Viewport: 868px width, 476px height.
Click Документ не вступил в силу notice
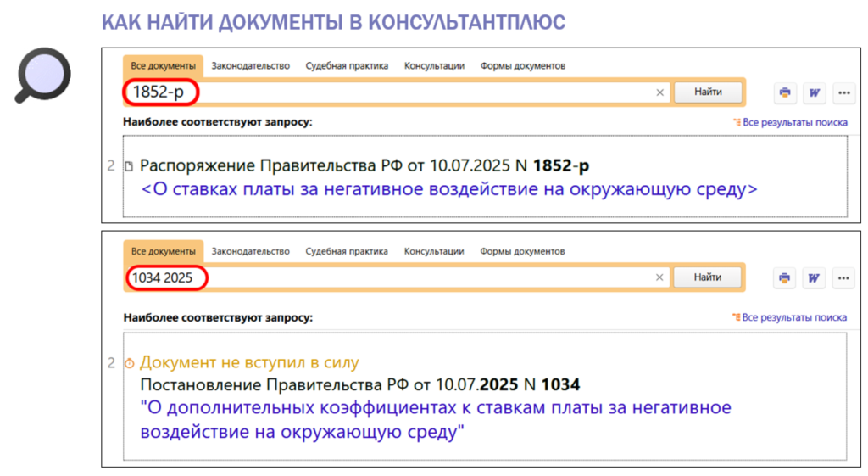(249, 362)
